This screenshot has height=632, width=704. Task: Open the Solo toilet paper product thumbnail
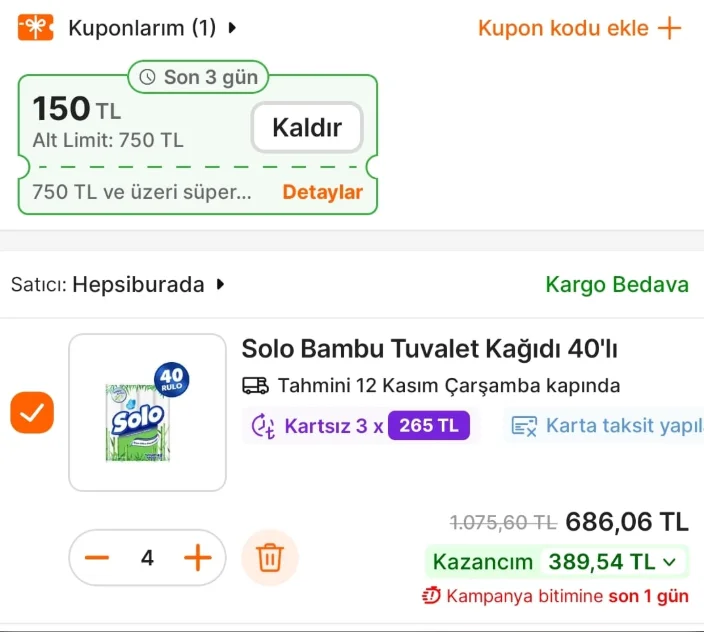pos(147,412)
